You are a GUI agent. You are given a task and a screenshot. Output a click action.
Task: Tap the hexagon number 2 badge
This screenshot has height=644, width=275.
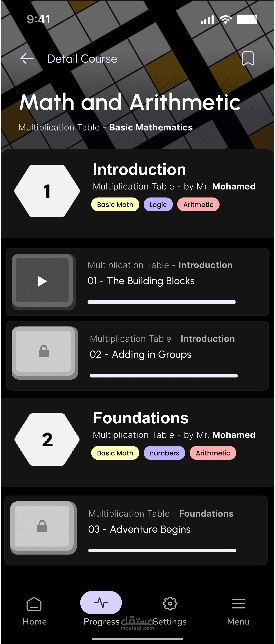(47, 439)
